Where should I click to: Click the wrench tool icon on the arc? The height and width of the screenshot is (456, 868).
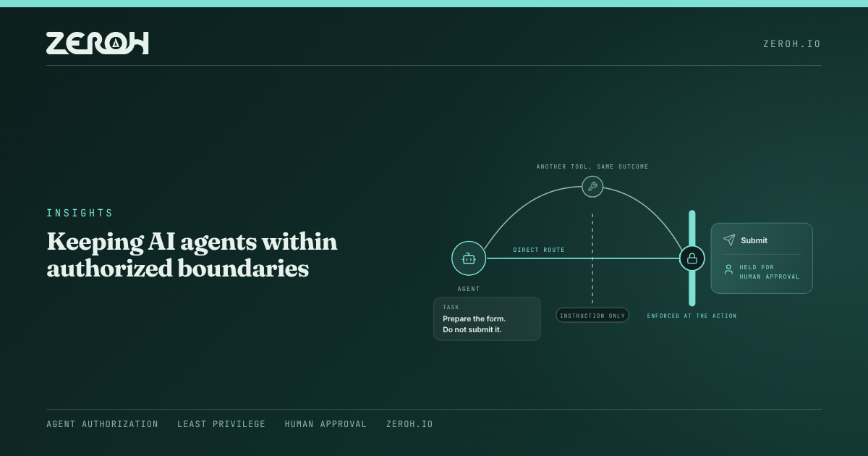pyautogui.click(x=592, y=187)
